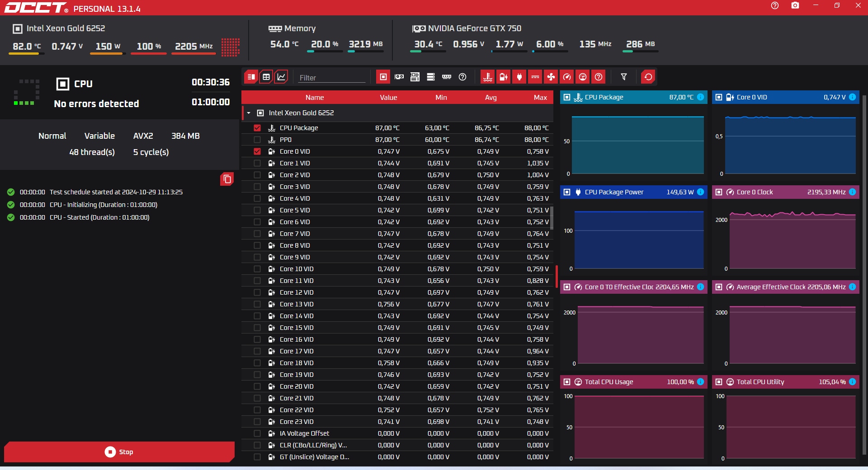This screenshot has width=868, height=470.
Task: Toggle the usage gauge sensor type filter
Action: [x=583, y=77]
